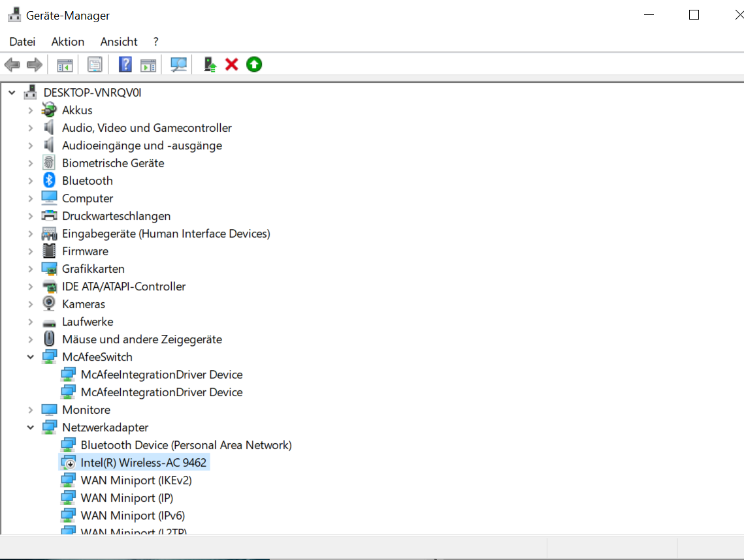Click the Akkus battery icon
Viewport: 744px width, 560px height.
click(49, 110)
